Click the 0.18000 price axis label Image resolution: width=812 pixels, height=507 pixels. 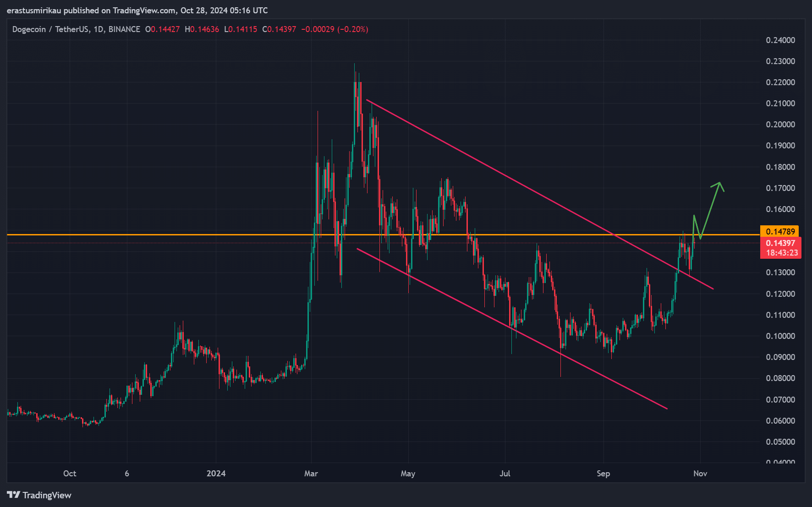pos(780,167)
